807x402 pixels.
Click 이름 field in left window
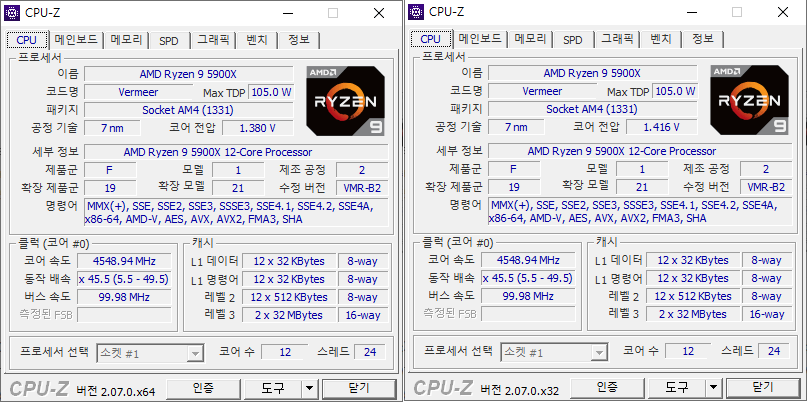pyautogui.click(x=188, y=74)
